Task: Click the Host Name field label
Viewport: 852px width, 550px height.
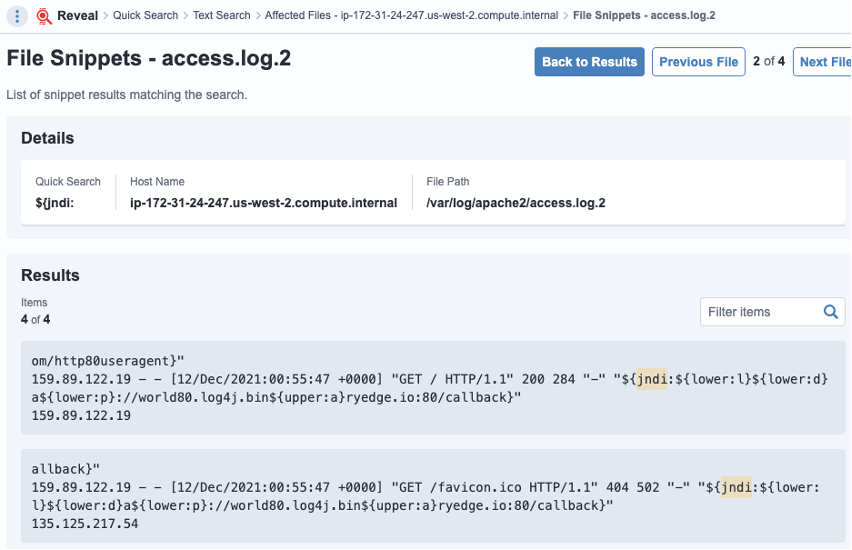Action: (157, 182)
